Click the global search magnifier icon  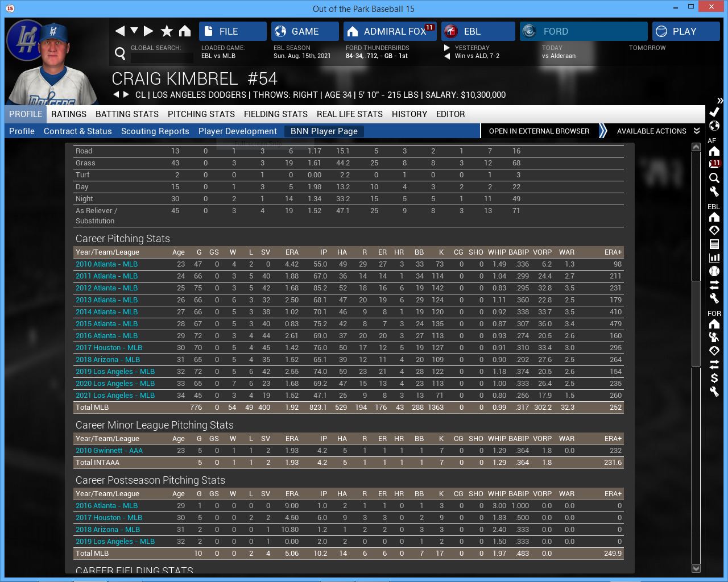pos(120,53)
